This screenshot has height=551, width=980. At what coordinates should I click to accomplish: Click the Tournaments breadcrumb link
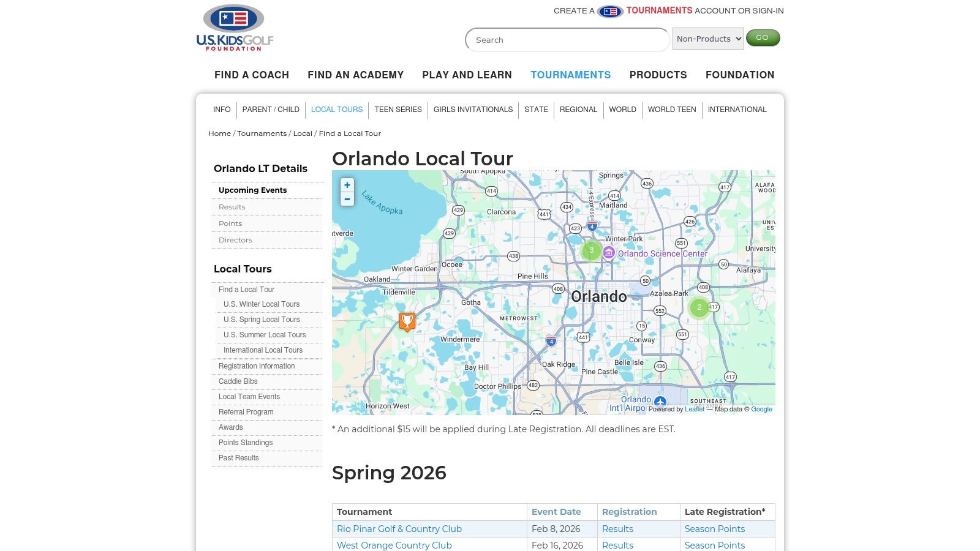(x=262, y=133)
